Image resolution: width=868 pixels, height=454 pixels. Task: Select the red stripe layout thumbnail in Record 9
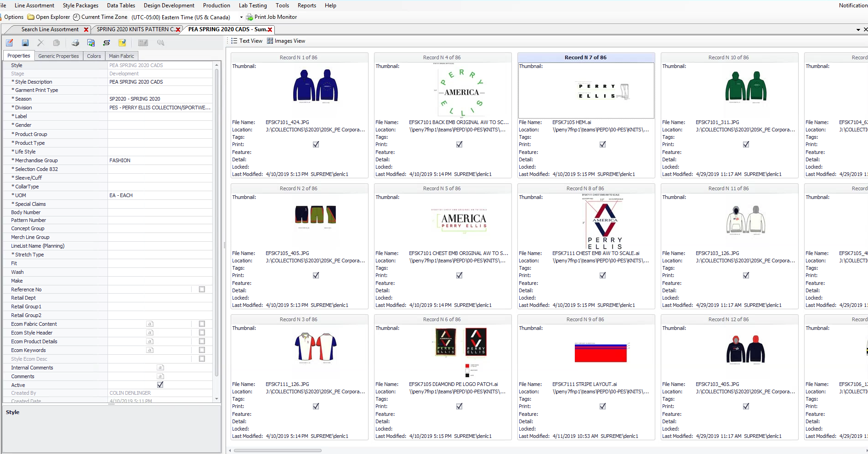(x=601, y=352)
